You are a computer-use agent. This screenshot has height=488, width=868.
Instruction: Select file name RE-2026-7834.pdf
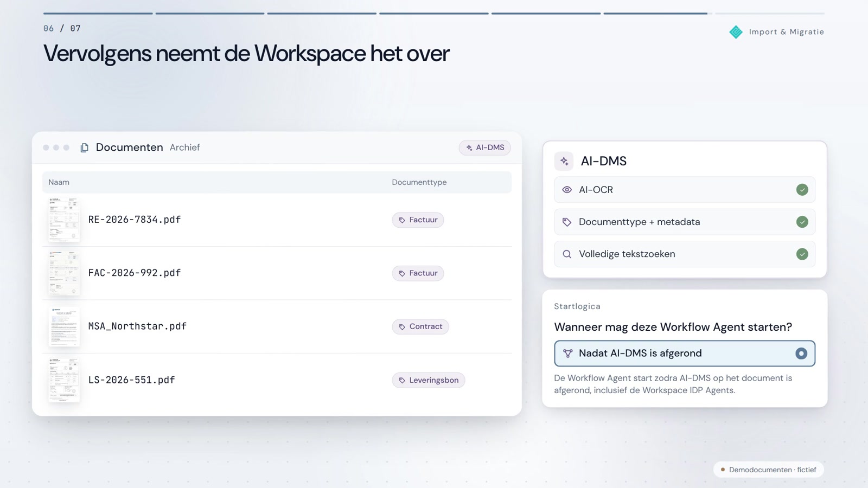[135, 220]
